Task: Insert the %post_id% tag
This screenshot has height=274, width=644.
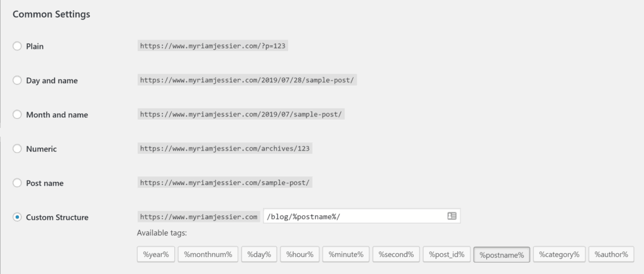Action: [447, 254]
